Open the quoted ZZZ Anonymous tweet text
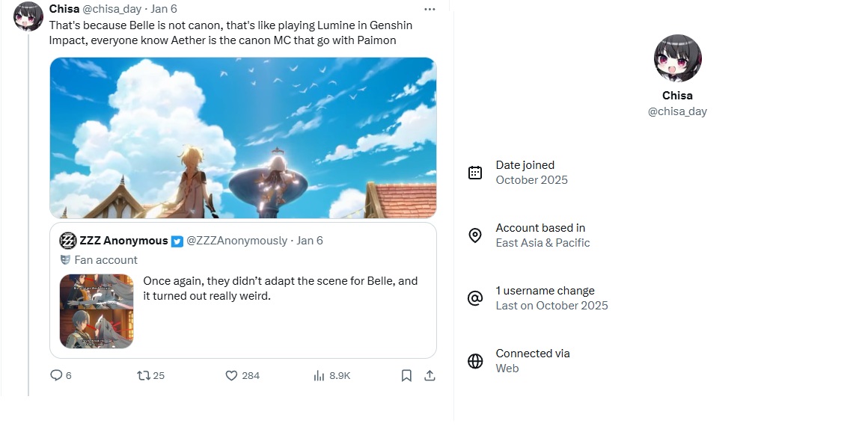This screenshot has width=868, height=438. coord(280,289)
